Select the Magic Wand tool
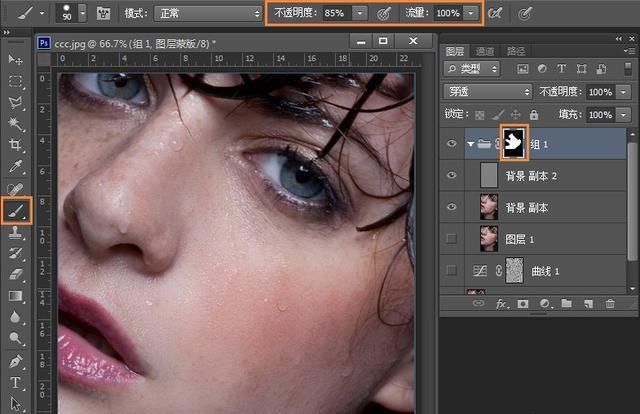Screen dimensions: 640x414 (16, 124)
